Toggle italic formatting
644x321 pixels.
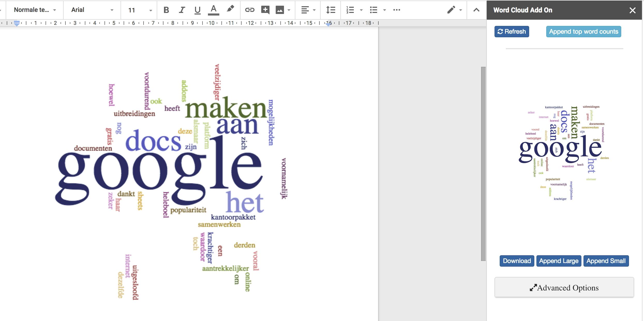pos(182,10)
